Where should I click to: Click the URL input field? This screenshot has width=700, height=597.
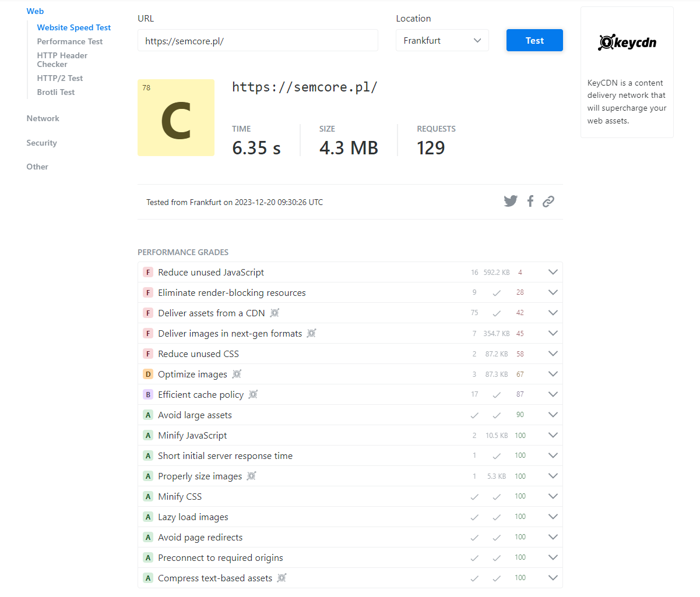point(258,40)
